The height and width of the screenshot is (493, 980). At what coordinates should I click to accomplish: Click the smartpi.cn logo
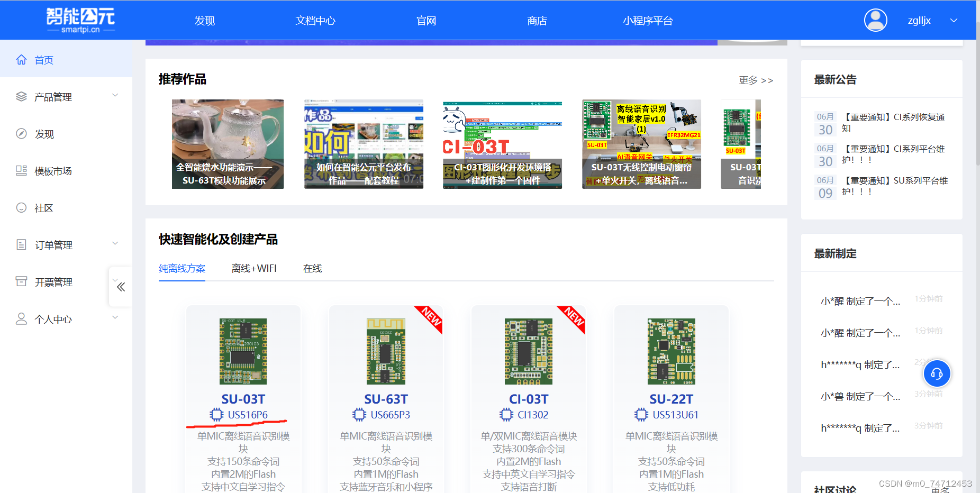click(80, 20)
